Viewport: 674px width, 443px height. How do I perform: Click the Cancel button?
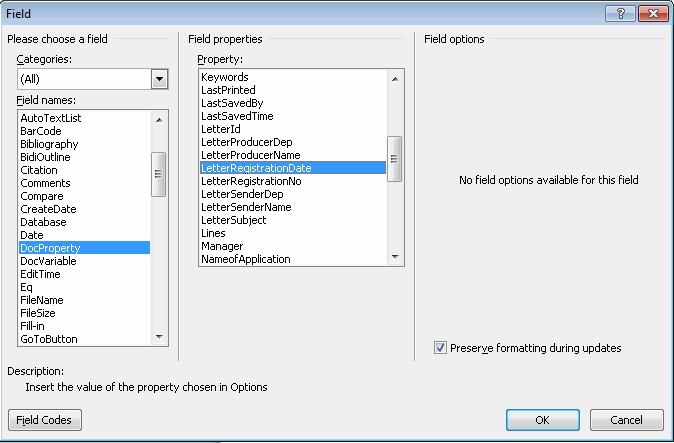[626, 420]
